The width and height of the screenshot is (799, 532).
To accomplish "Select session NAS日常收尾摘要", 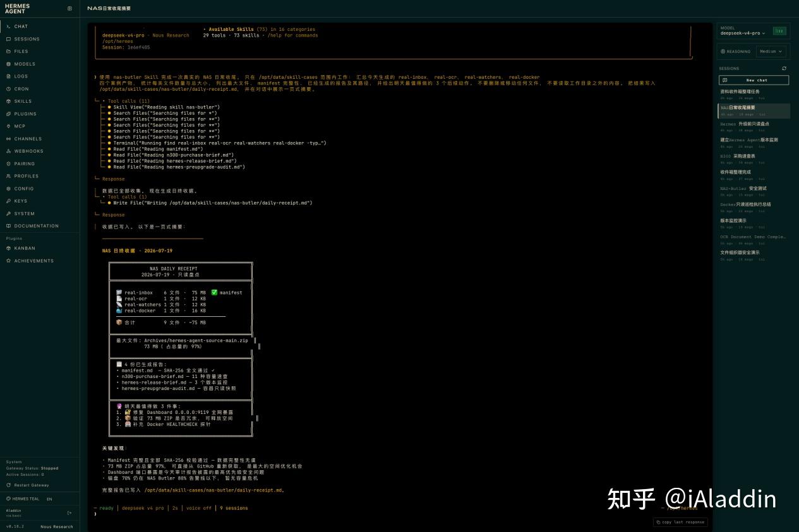I will point(754,110).
